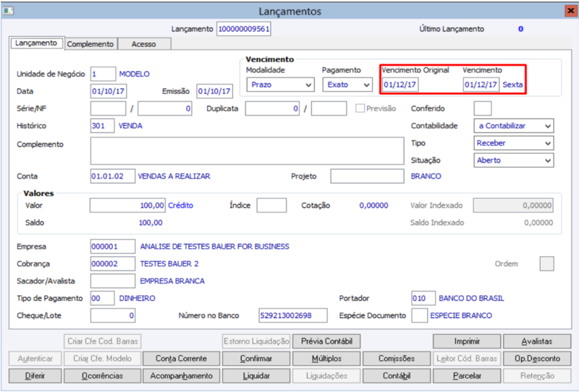Click the Op.Desconto button
The image size is (579, 392).
point(537,359)
